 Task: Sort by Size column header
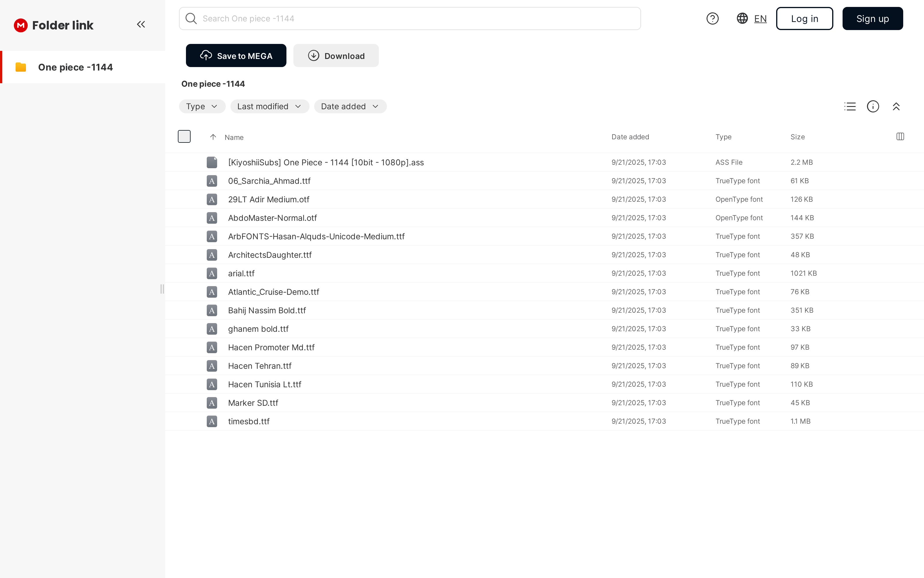tap(798, 137)
